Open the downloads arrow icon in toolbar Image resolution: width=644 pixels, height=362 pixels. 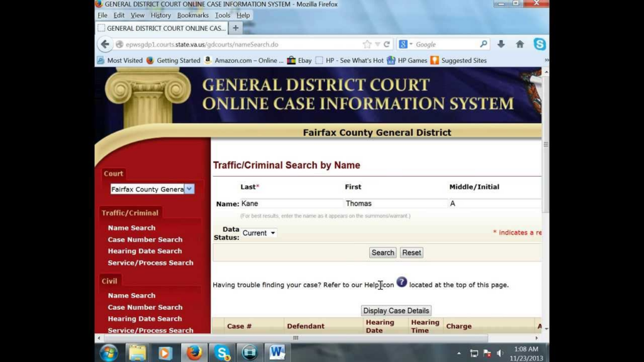(501, 45)
